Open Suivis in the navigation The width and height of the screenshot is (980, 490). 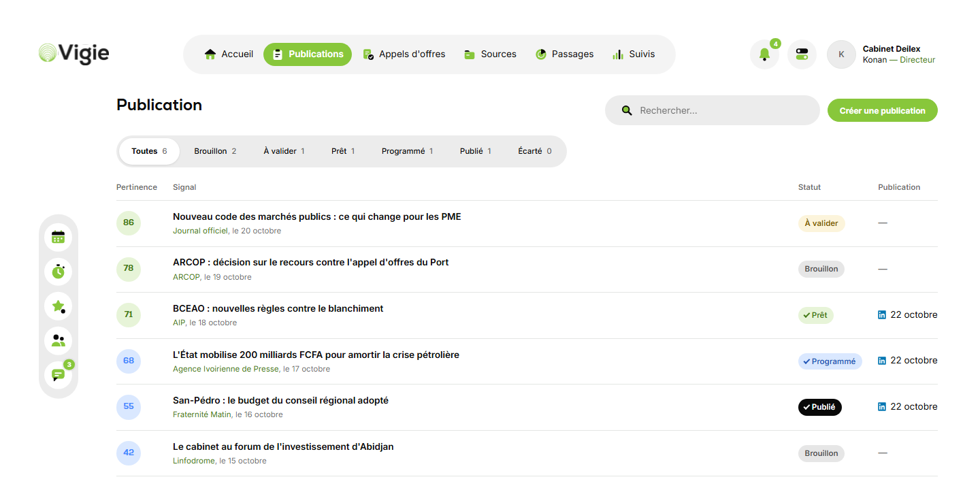click(634, 54)
